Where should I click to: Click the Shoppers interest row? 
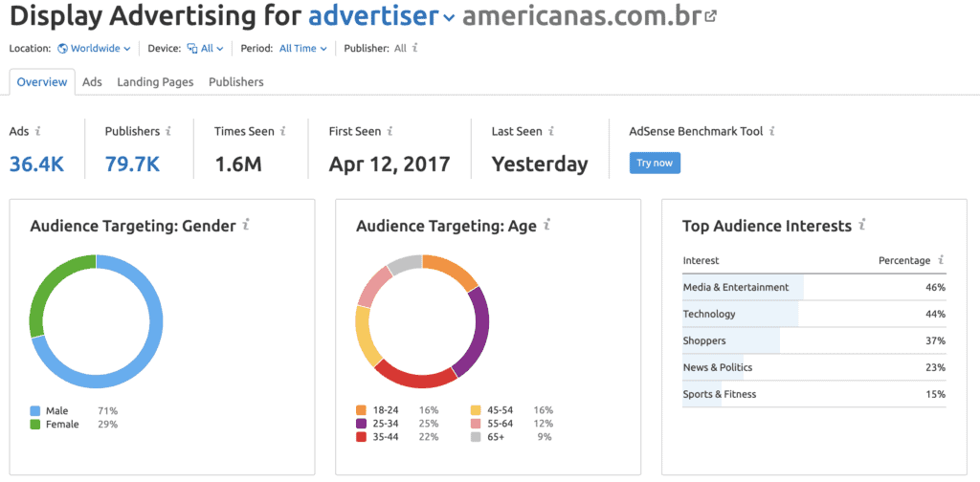pos(813,340)
